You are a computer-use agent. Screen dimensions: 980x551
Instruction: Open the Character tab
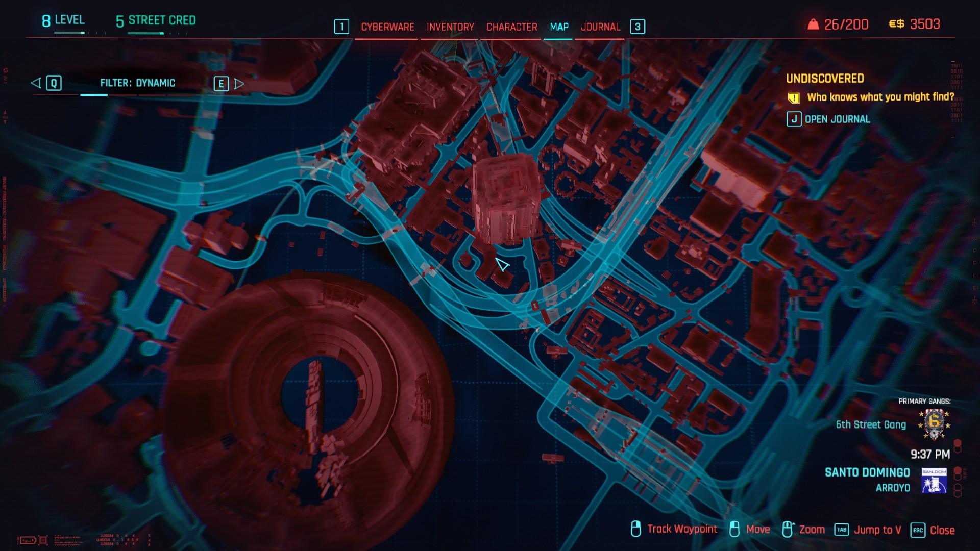pyautogui.click(x=511, y=27)
